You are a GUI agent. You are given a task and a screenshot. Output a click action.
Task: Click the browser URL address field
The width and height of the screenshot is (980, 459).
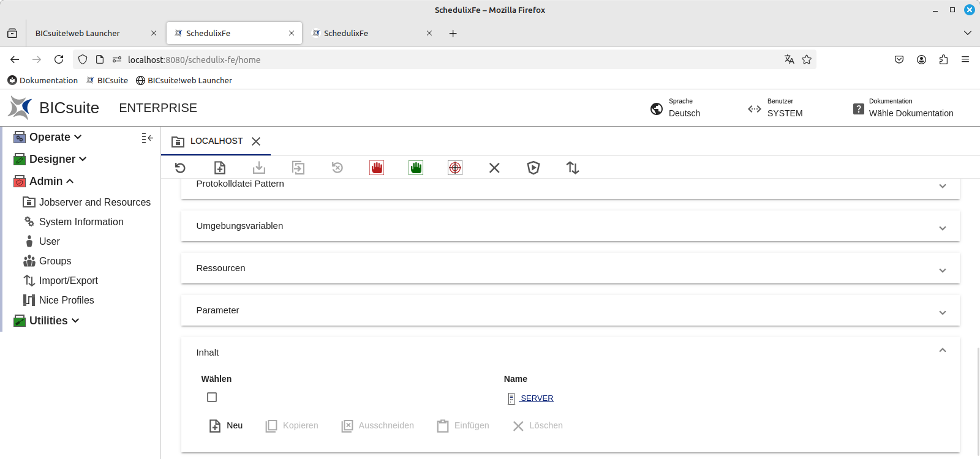point(429,59)
